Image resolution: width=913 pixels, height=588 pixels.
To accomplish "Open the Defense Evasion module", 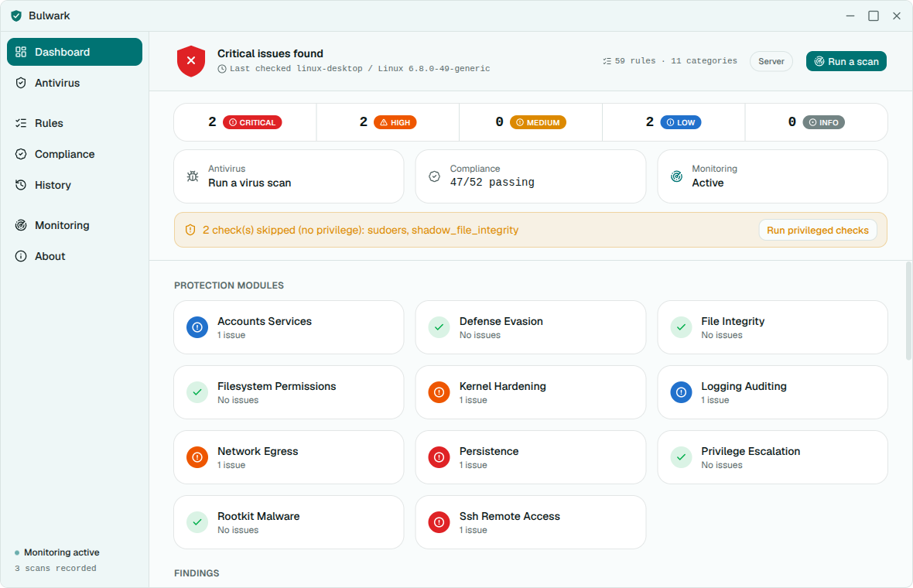I will (531, 327).
